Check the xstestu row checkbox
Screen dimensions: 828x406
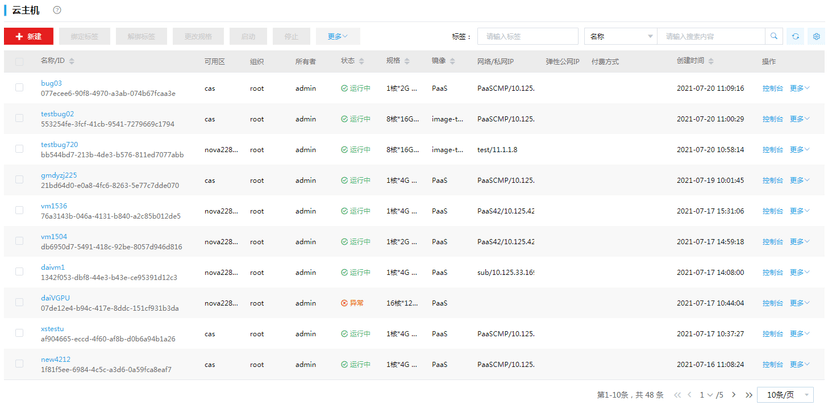point(20,333)
